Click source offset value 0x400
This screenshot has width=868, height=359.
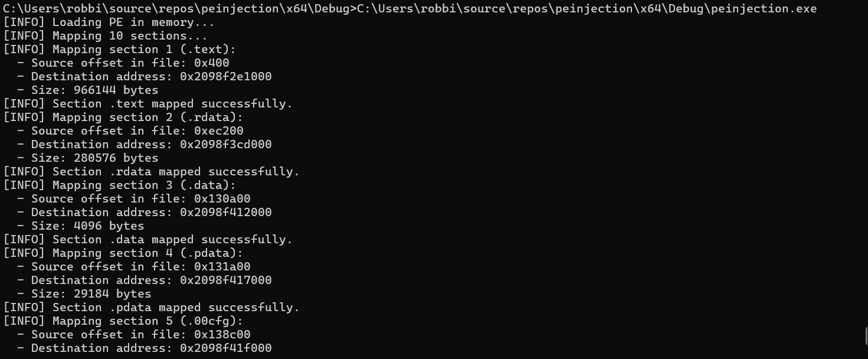(211, 63)
